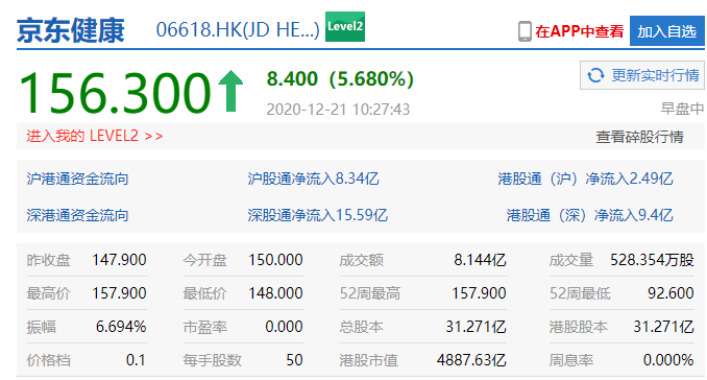
Task: Click timestamp 2020-12-21 10:27:43
Action: coord(338,110)
